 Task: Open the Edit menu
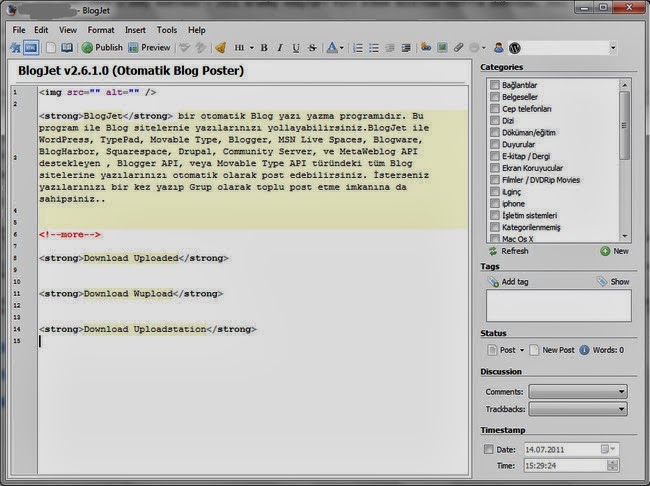[x=41, y=30]
